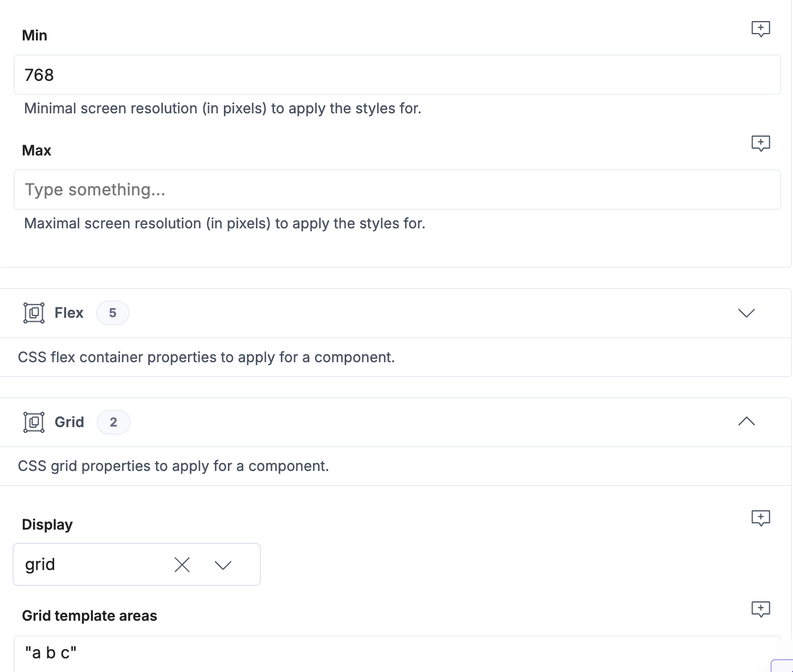The image size is (793, 672).
Task: Click the Max label
Action: point(36,150)
